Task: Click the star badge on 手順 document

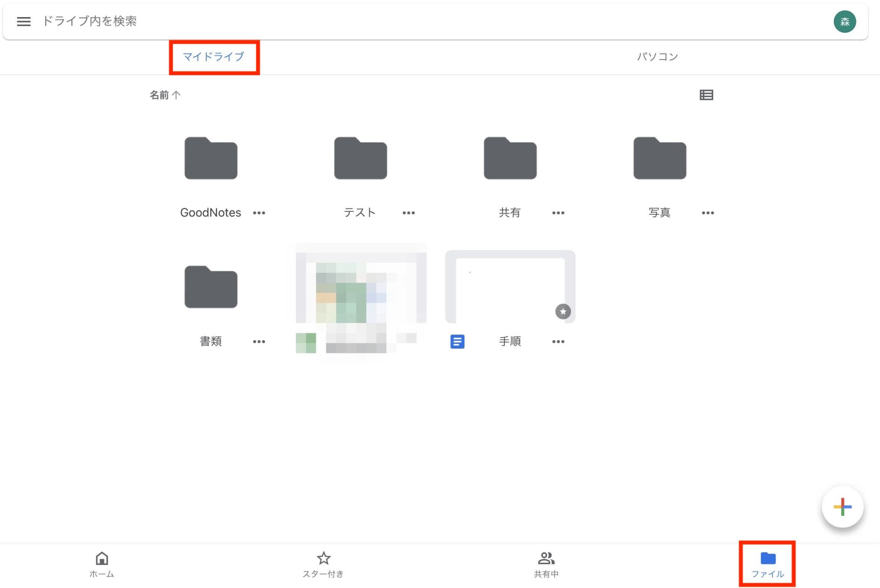Action: (563, 311)
